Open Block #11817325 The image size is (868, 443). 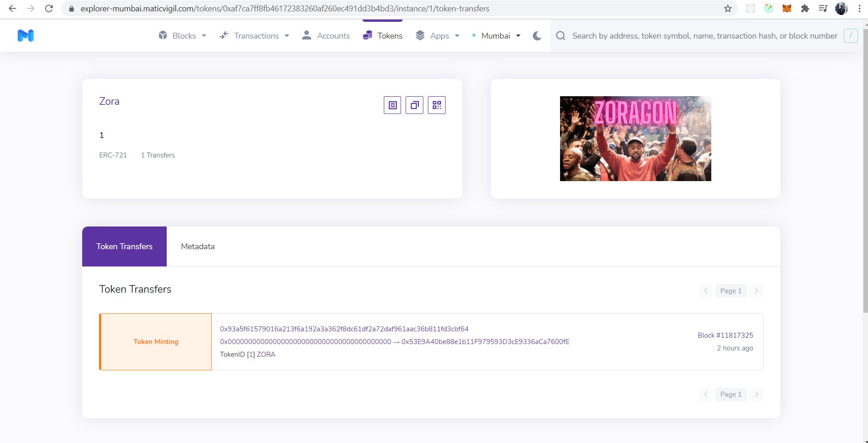pos(725,335)
